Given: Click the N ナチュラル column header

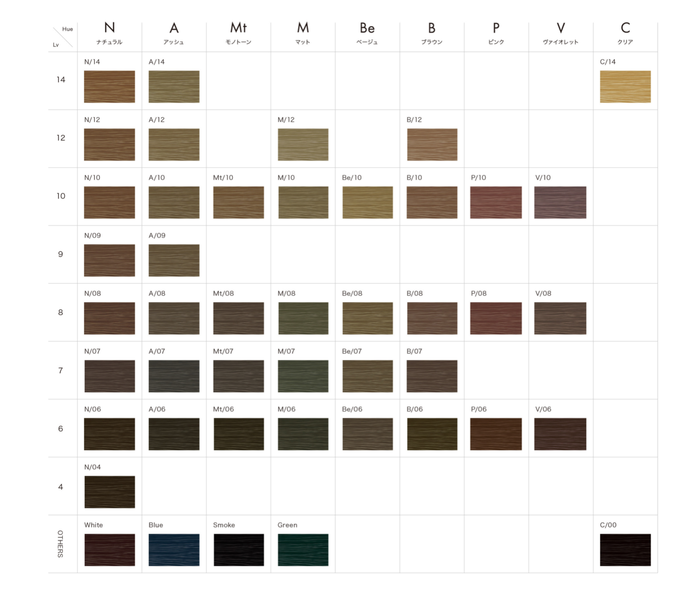Looking at the screenshot, I should click(109, 33).
